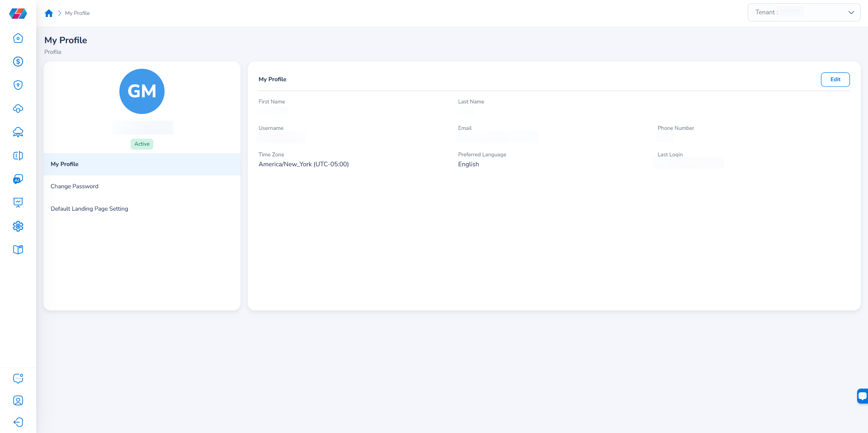Click the home icon in breadcrumb
The height and width of the screenshot is (433, 868).
tap(49, 13)
